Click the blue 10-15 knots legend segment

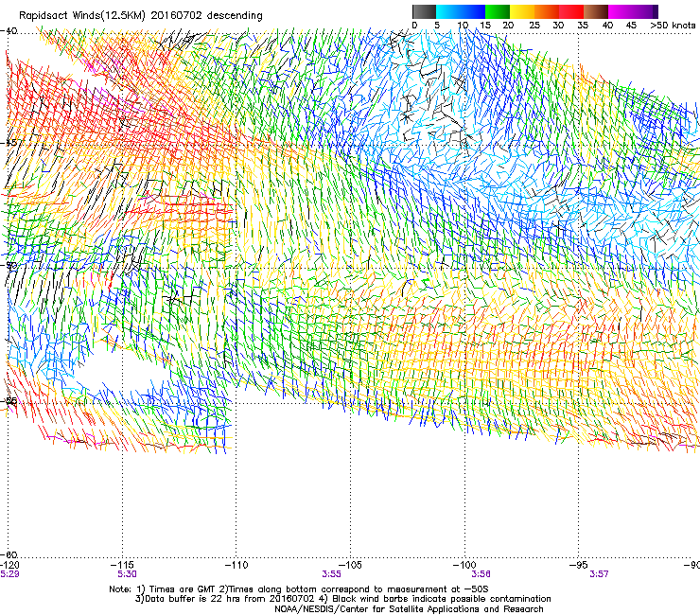473,11
